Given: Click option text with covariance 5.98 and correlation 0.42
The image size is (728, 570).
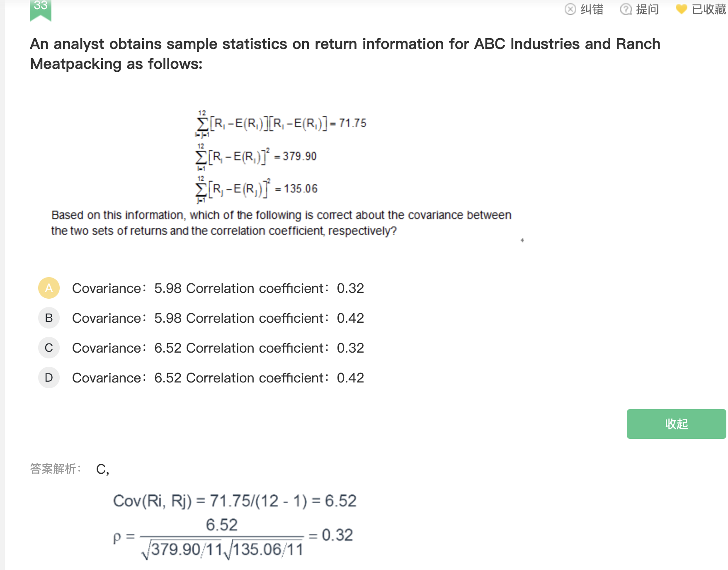Looking at the screenshot, I should click(218, 318).
